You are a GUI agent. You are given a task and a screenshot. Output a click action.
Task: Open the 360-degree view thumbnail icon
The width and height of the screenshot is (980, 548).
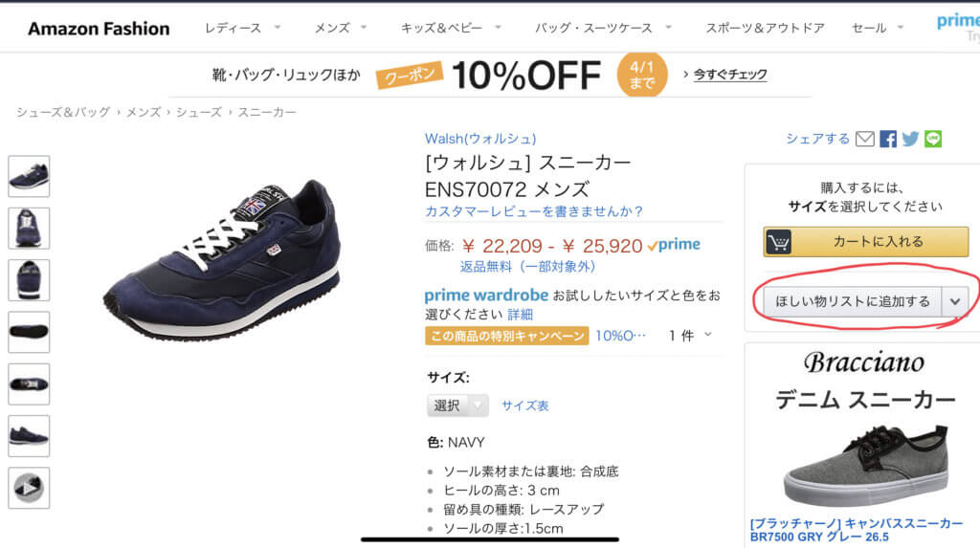coord(29,487)
